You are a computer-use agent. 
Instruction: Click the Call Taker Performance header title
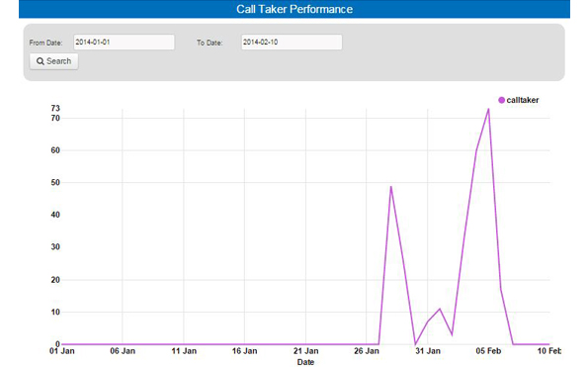[x=294, y=9]
